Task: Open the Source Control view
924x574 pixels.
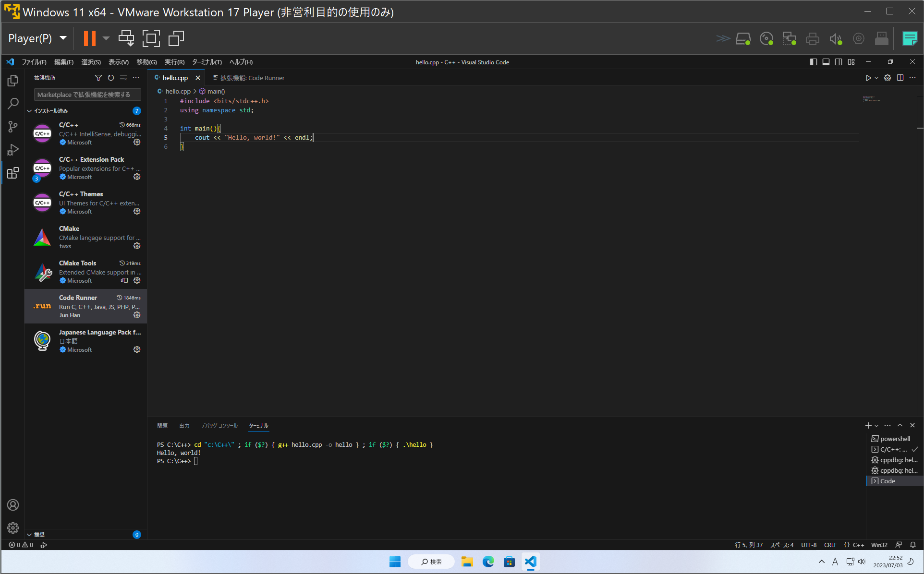Action: tap(13, 127)
